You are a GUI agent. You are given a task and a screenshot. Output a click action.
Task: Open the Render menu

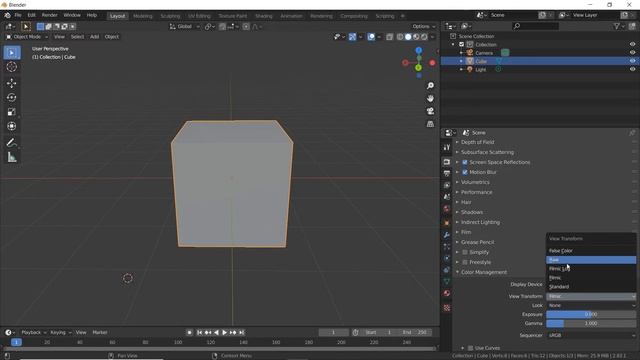tap(49, 15)
